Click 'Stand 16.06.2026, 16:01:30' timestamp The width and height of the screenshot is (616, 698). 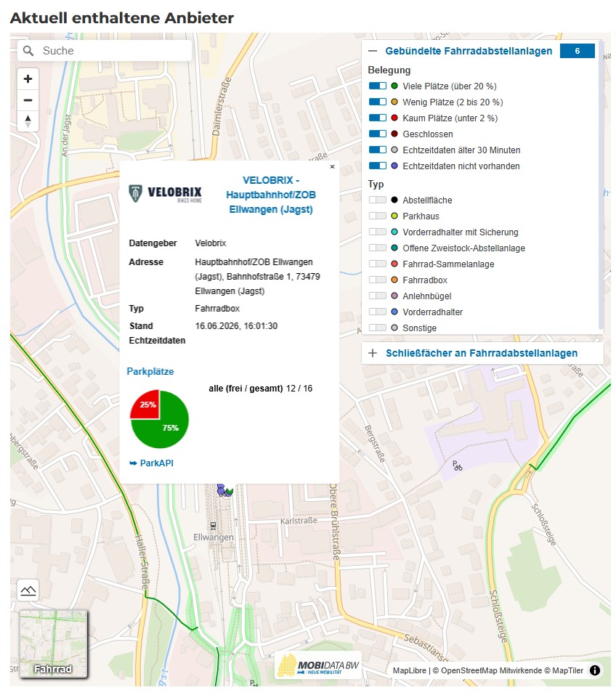(236, 326)
